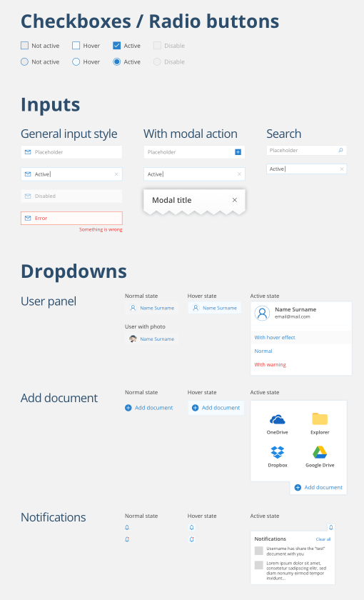Click the blue plus icon in modal Placeholder input

[x=238, y=152]
